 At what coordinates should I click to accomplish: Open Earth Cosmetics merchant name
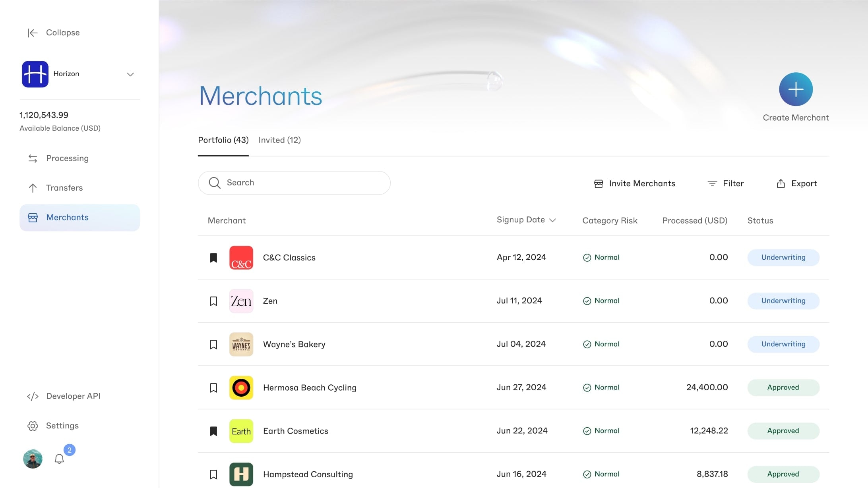pyautogui.click(x=296, y=431)
